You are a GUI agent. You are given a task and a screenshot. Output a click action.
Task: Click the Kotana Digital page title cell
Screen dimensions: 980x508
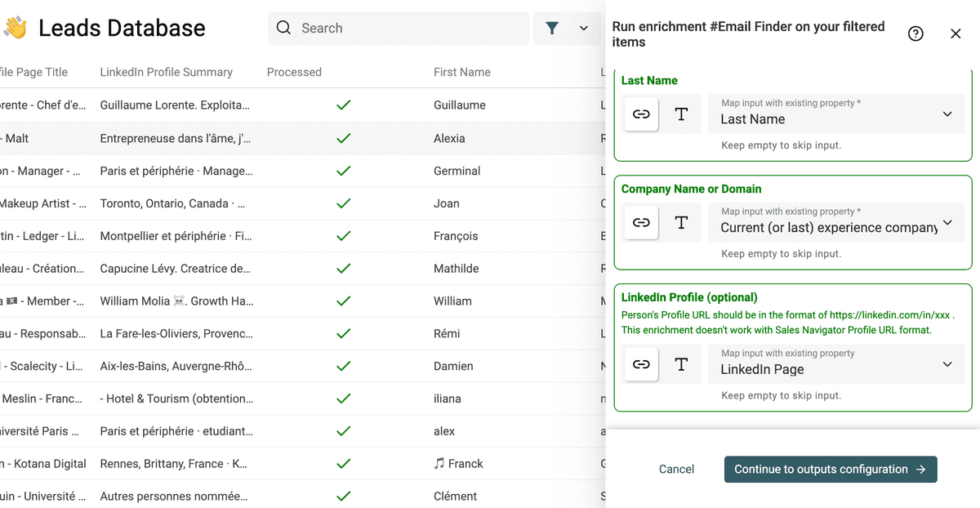(x=43, y=463)
